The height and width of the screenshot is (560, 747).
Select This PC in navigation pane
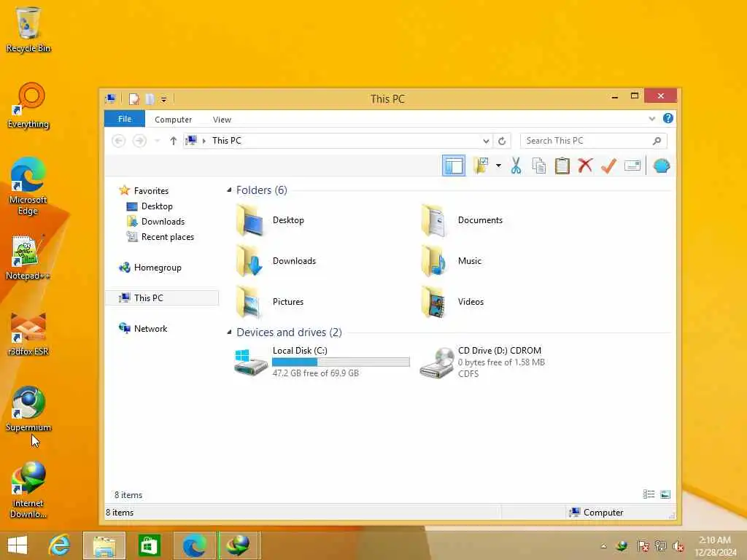[x=162, y=297]
